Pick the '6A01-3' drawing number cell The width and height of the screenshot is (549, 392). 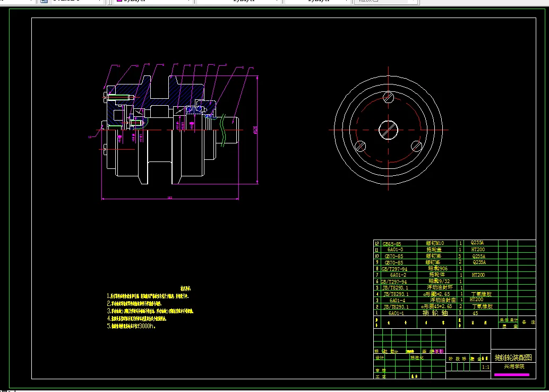pyautogui.click(x=395, y=250)
